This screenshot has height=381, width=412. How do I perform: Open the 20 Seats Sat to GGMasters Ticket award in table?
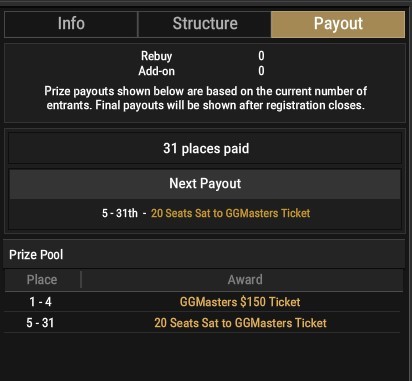click(x=240, y=323)
